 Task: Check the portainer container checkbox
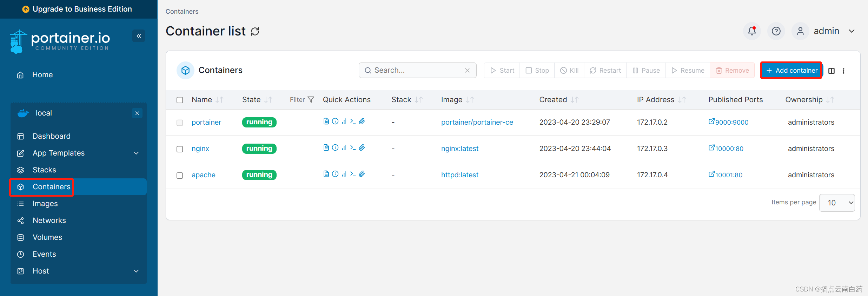pyautogui.click(x=180, y=123)
